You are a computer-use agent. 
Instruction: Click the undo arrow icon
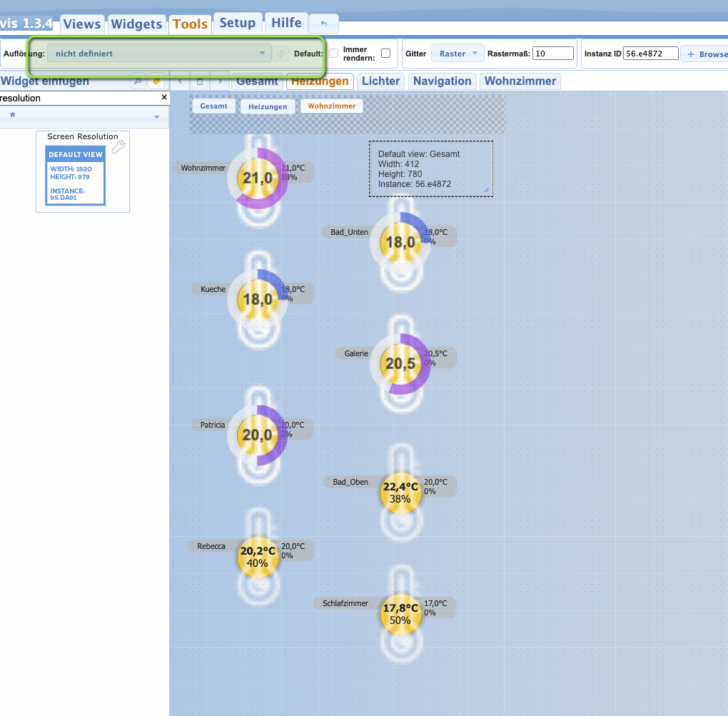point(323,24)
